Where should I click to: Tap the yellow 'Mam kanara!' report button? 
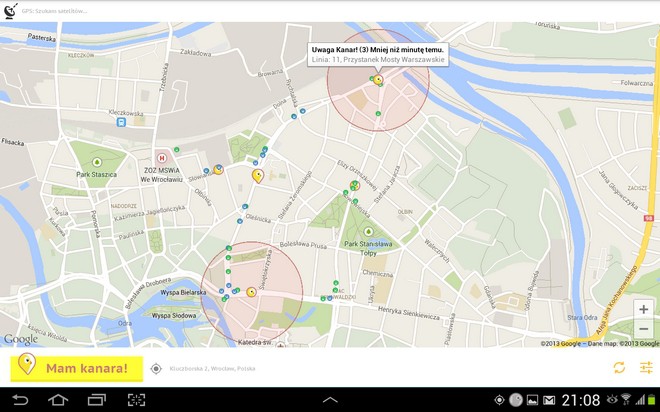click(76, 368)
